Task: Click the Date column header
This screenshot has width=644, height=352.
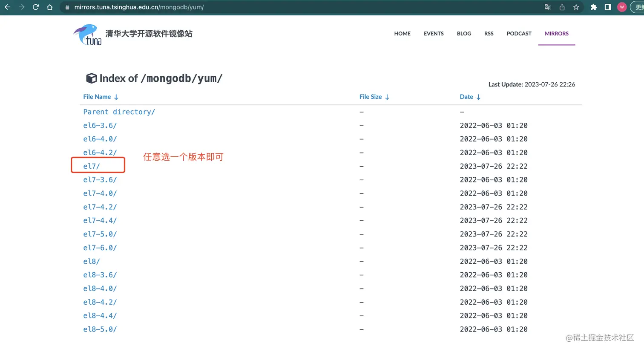Action: click(466, 97)
